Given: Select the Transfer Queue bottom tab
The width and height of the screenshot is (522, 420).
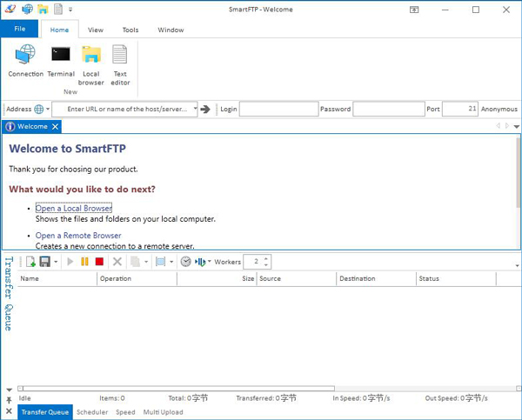Looking at the screenshot, I should pyautogui.click(x=45, y=412).
